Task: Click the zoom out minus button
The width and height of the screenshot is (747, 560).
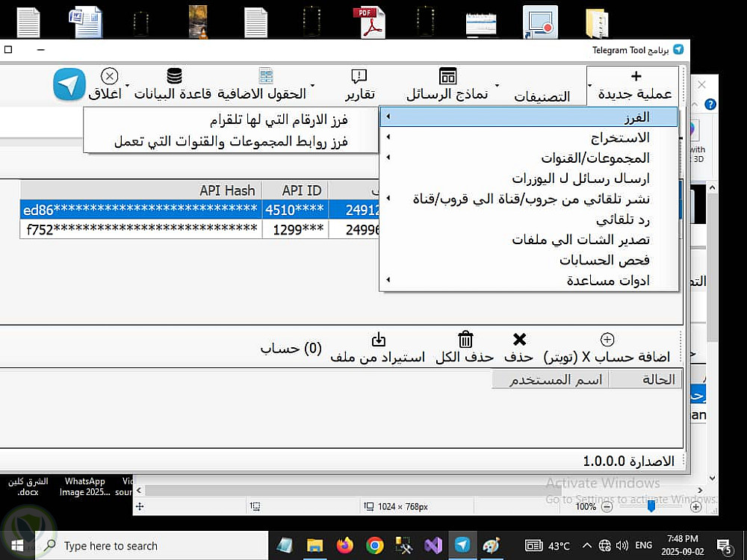Action: coord(607,507)
